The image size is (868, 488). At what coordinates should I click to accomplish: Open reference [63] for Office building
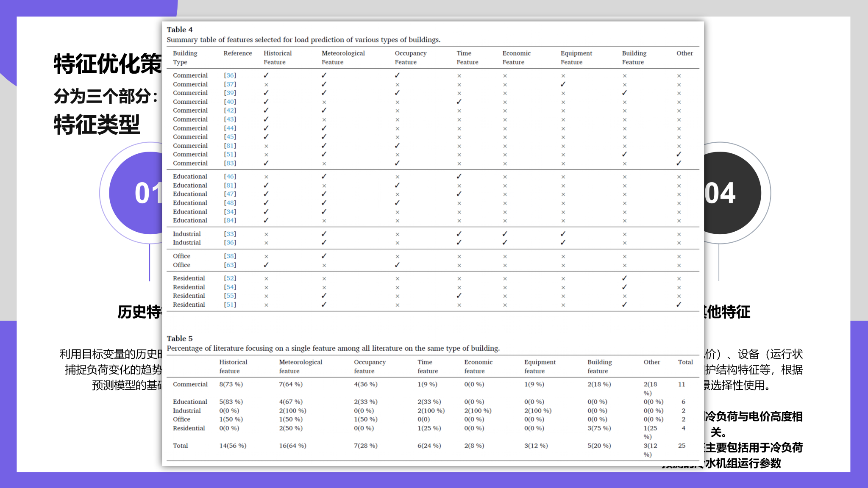point(230,265)
